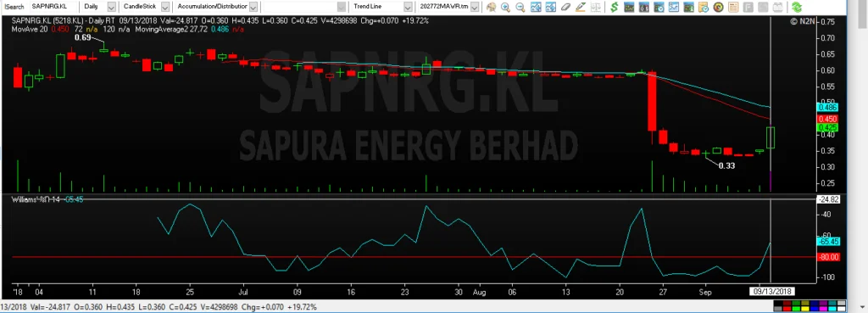
Task: Click the zoom in magnifier icon
Action: 505,7
